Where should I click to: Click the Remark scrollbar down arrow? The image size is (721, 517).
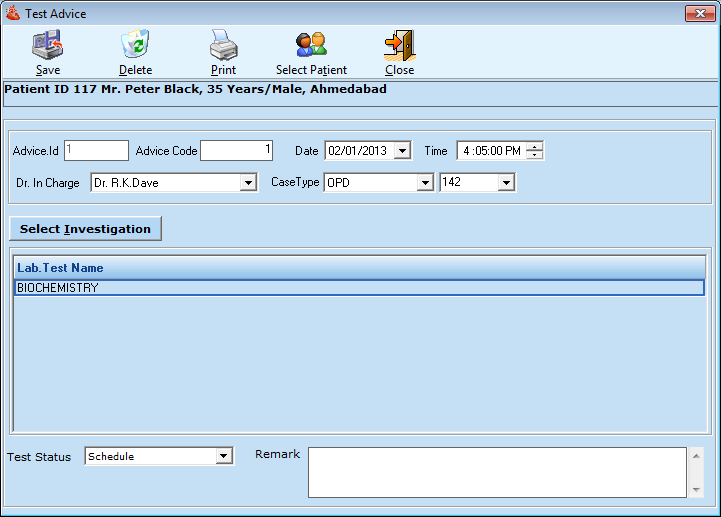(x=696, y=490)
